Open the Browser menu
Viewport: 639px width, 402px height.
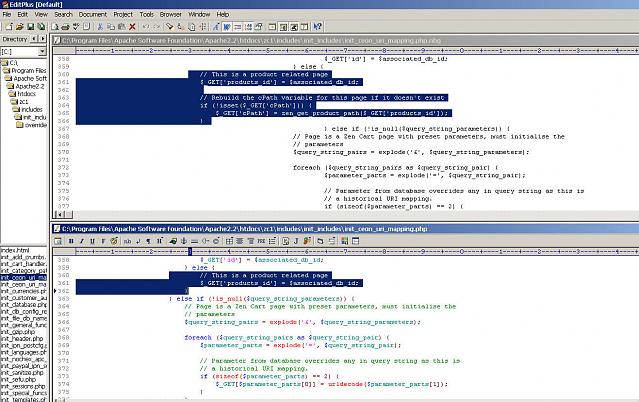[170, 14]
